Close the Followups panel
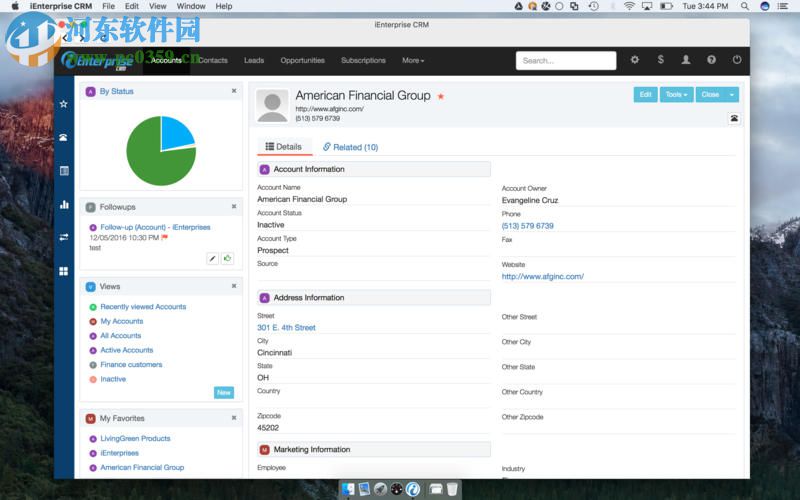The width and height of the screenshot is (800, 500). click(234, 207)
